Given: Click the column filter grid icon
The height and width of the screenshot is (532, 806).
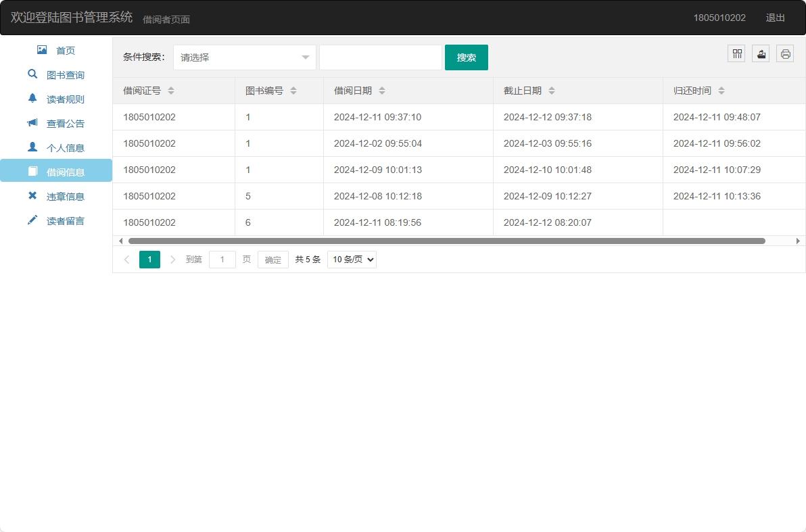Looking at the screenshot, I should (x=736, y=54).
